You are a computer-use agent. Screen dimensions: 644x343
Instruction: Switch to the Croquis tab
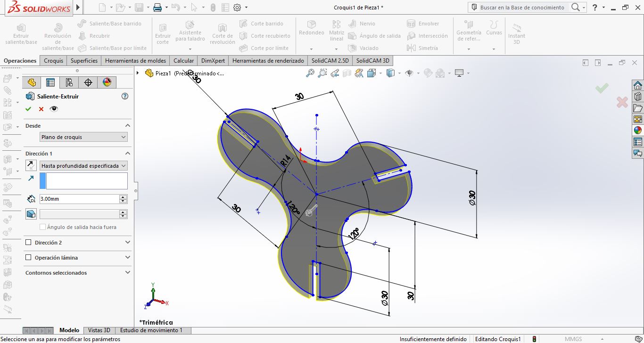pyautogui.click(x=53, y=61)
